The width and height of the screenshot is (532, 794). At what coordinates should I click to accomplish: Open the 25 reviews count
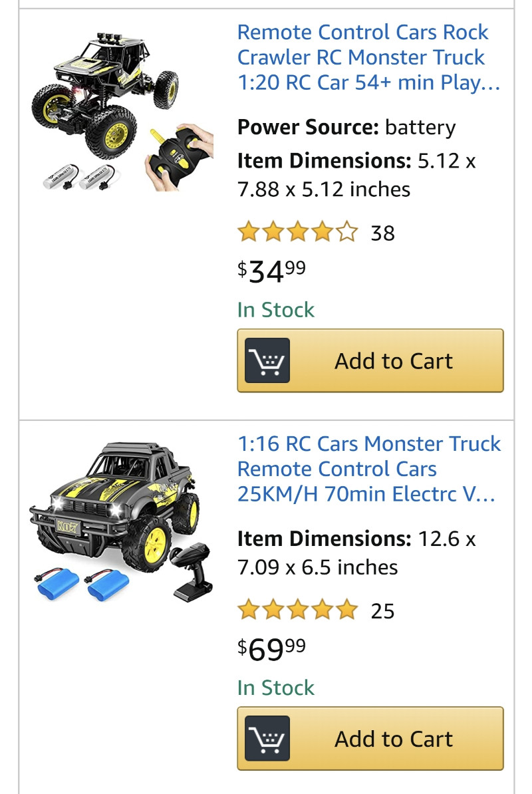(x=382, y=611)
